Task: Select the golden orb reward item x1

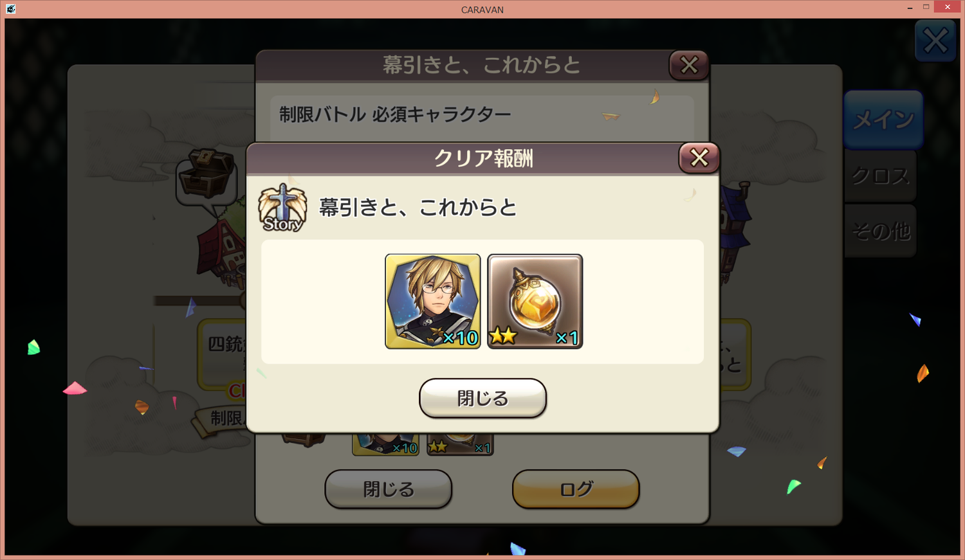Action: click(x=535, y=301)
